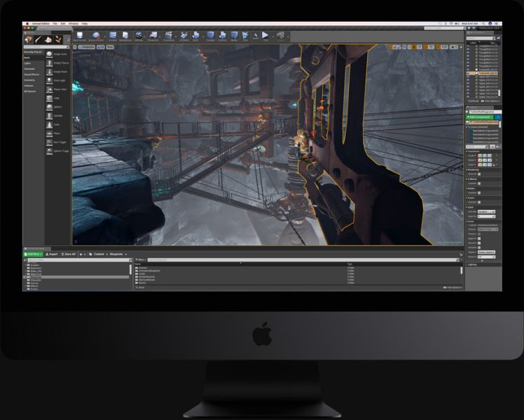Click the Blueprints breadcrumb in Content Browser

116,254
